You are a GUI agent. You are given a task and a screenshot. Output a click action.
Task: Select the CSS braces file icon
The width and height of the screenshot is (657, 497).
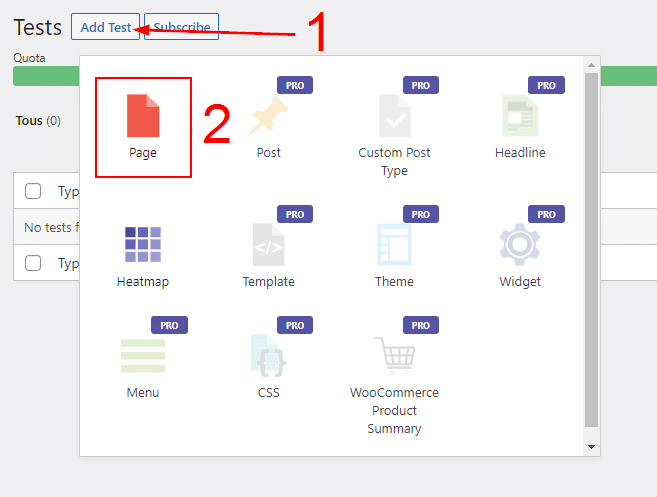pos(268,356)
